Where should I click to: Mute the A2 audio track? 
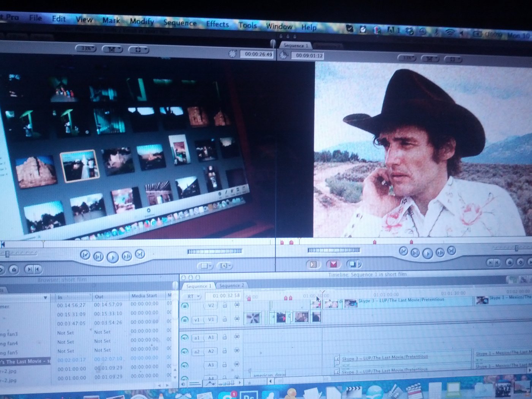tap(185, 351)
